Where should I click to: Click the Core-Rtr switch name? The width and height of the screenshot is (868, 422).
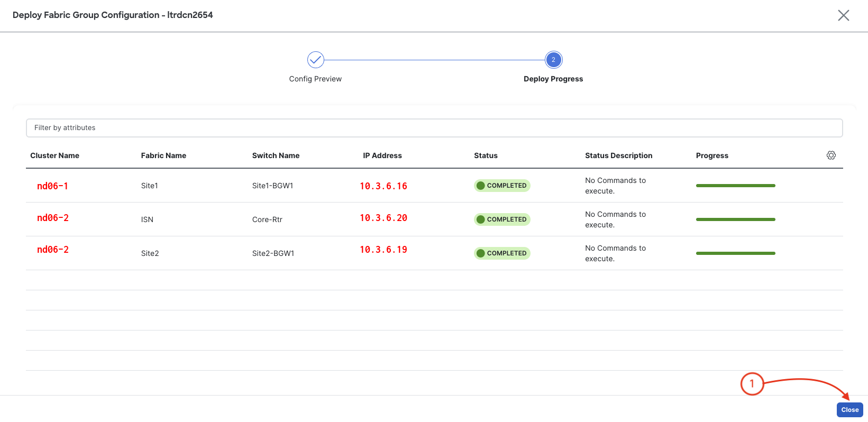click(267, 219)
